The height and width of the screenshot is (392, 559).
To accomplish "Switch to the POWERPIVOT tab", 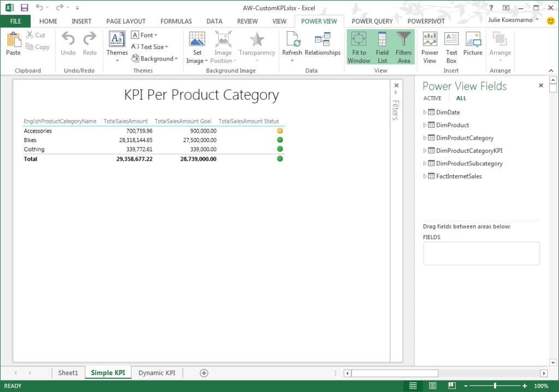I will coord(426,21).
